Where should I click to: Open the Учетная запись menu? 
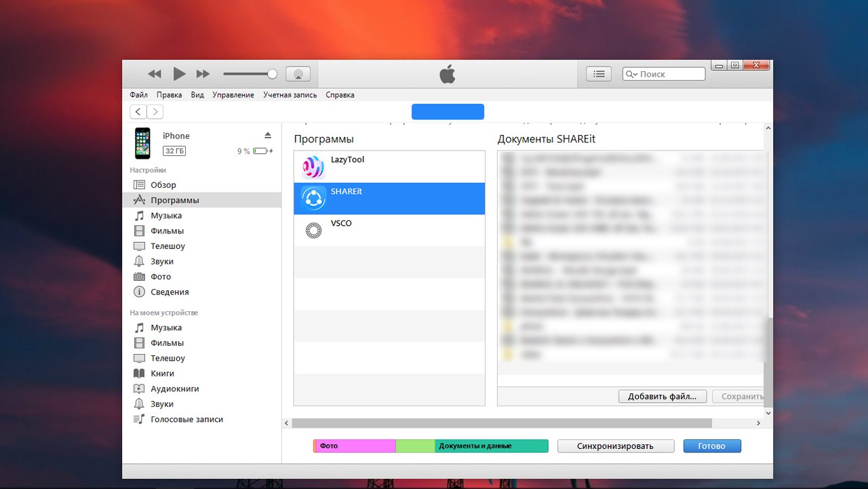[x=290, y=95]
